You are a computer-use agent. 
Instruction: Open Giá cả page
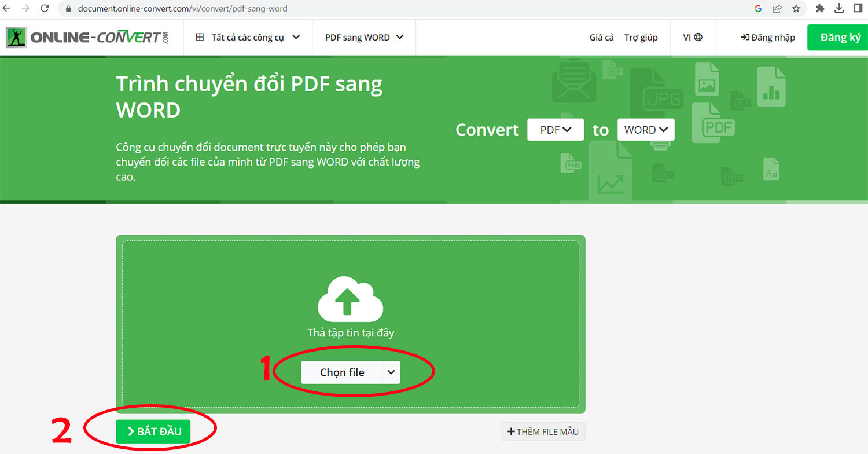pos(601,37)
